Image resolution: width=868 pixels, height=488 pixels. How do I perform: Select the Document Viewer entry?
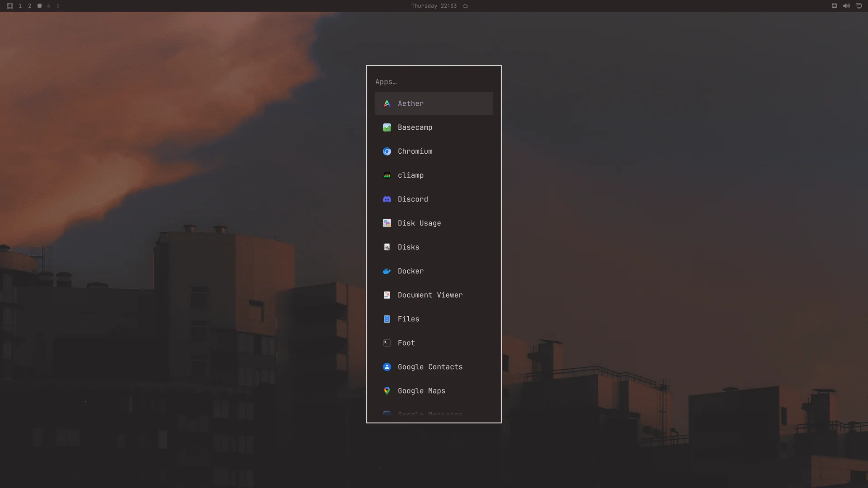(434, 295)
